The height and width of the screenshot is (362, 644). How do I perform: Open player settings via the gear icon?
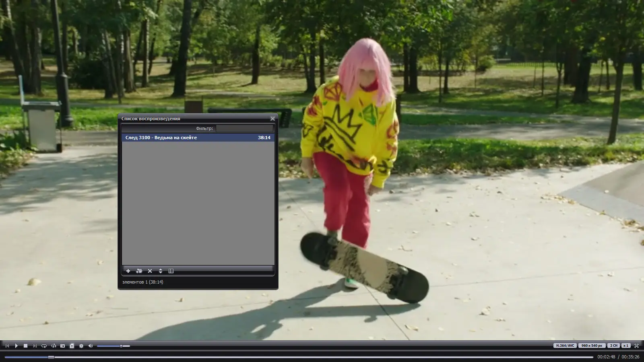point(81,346)
